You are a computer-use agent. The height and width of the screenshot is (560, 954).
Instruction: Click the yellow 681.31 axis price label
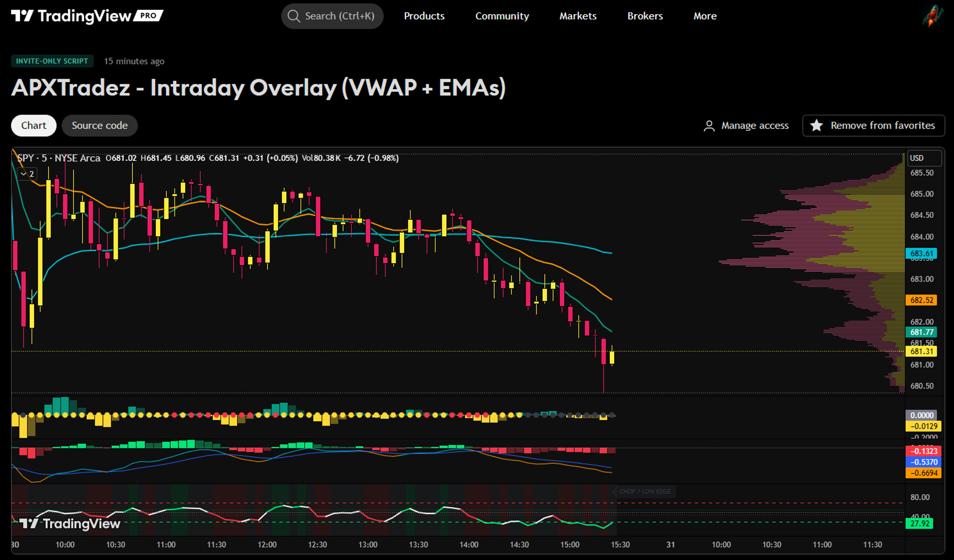pos(921,352)
